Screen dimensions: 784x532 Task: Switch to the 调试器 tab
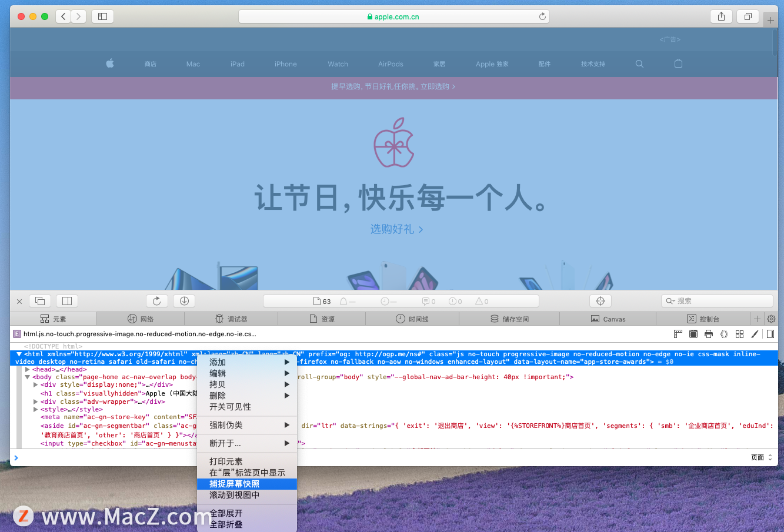click(231, 319)
